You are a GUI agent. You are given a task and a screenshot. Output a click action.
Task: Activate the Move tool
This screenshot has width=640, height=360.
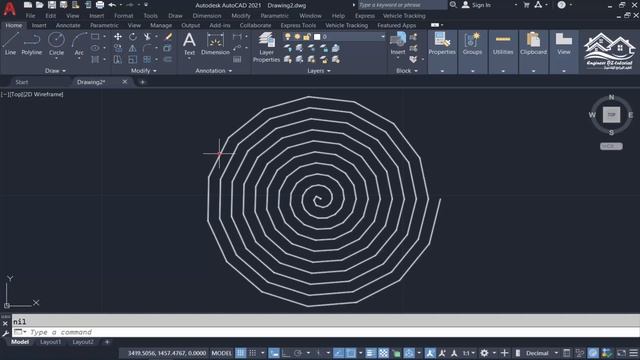(x=118, y=37)
